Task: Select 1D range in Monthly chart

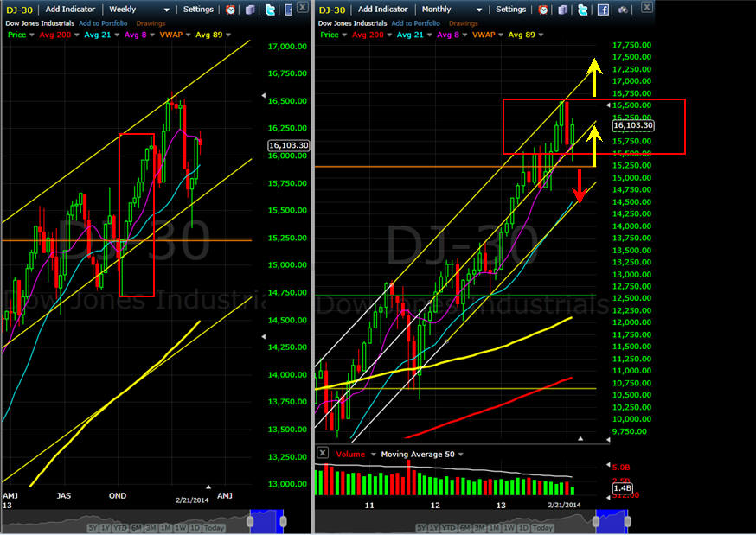Action: 523,528
